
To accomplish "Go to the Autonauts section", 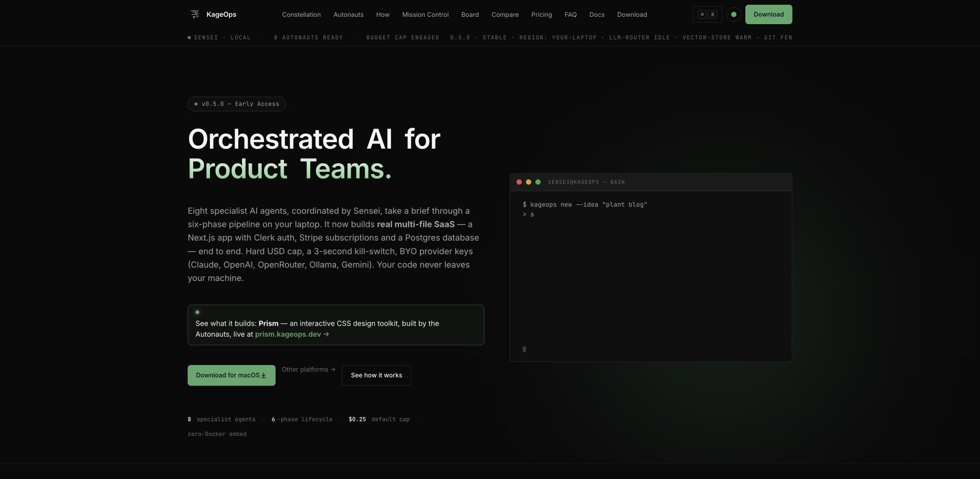I will tap(349, 15).
